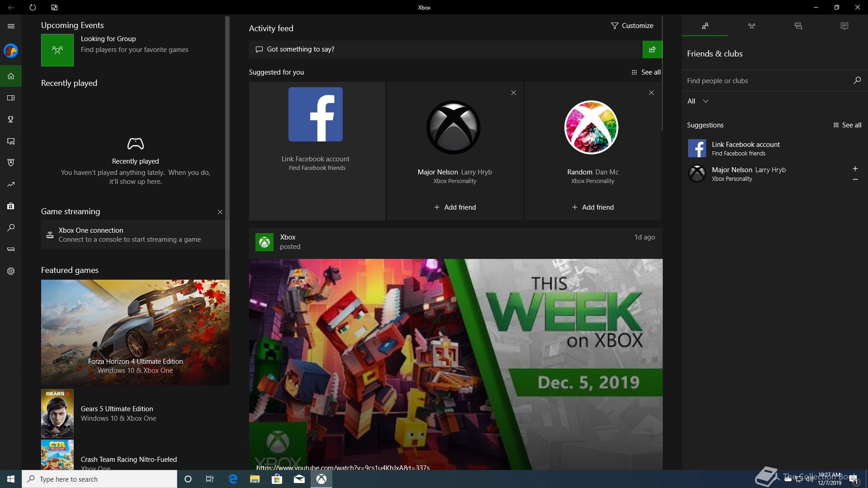The image size is (868, 488).
Task: Close the Game streaming section
Action: pyautogui.click(x=220, y=212)
